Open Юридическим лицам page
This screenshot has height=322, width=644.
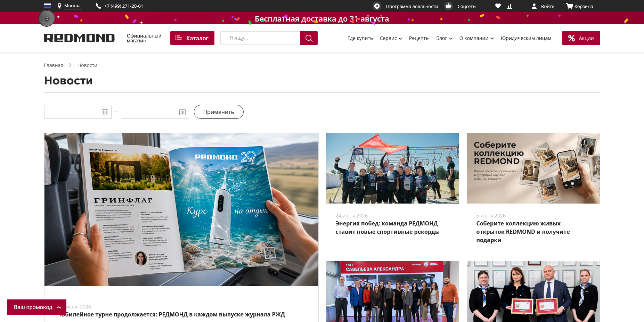(x=526, y=38)
